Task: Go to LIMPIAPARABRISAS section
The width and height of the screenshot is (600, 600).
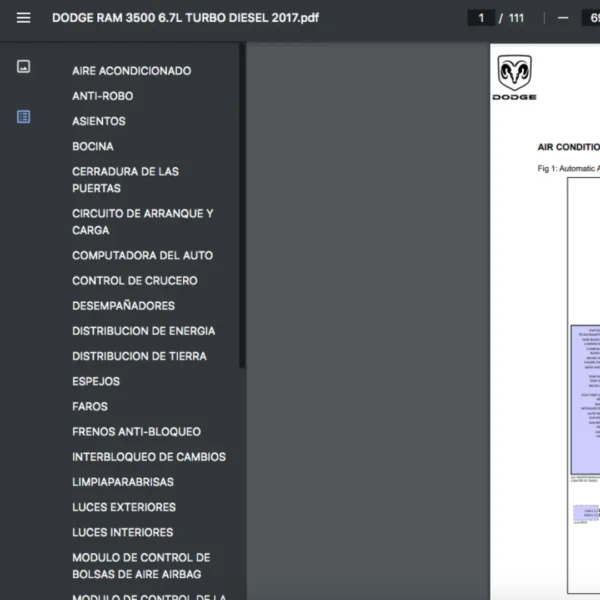Action: 123,482
